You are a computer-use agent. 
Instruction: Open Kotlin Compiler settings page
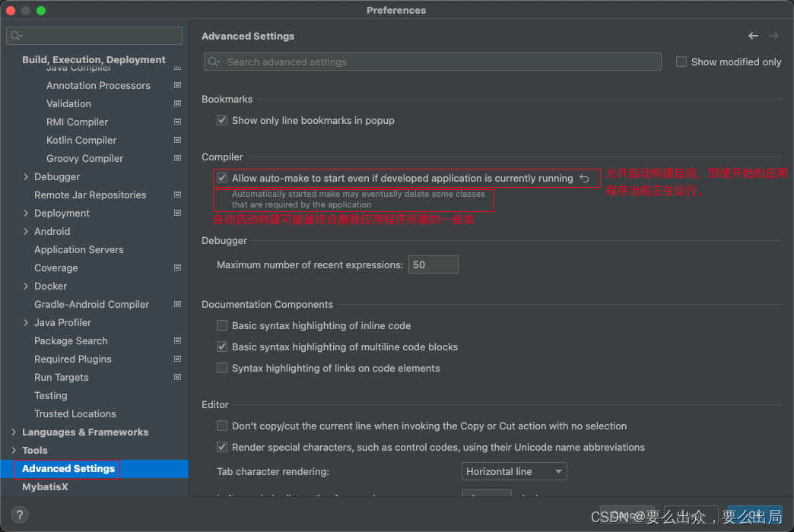tap(81, 140)
